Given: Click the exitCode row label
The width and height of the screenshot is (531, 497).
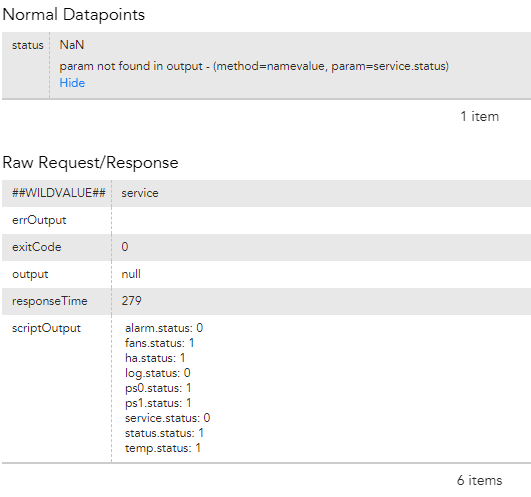Looking at the screenshot, I should click(37, 247).
